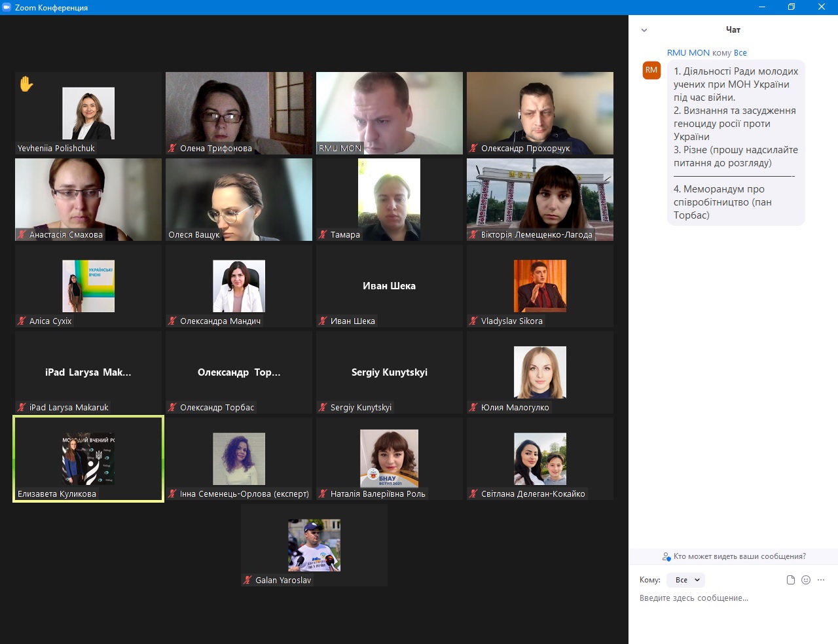This screenshot has width=838, height=644.
Task: Click the Zoom app icon in title bar
Action: (7, 7)
